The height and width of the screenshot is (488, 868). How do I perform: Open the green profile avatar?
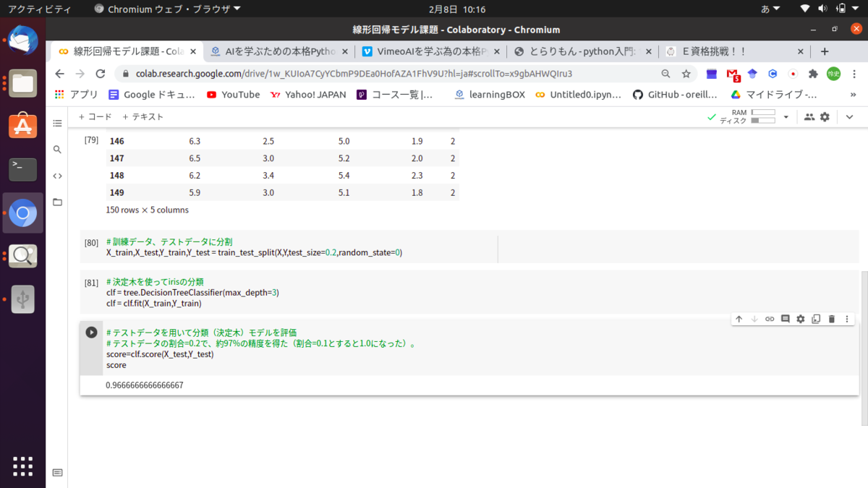pyautogui.click(x=833, y=74)
